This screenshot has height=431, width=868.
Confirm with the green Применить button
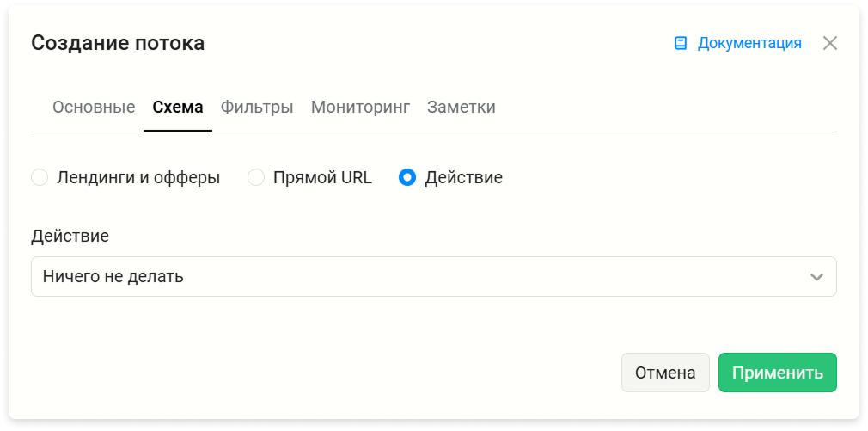click(777, 373)
